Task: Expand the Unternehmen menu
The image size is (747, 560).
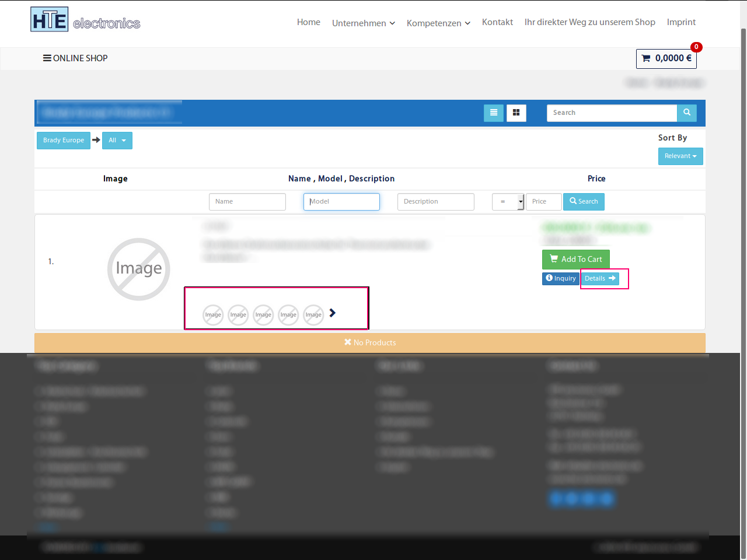Action: pyautogui.click(x=364, y=23)
